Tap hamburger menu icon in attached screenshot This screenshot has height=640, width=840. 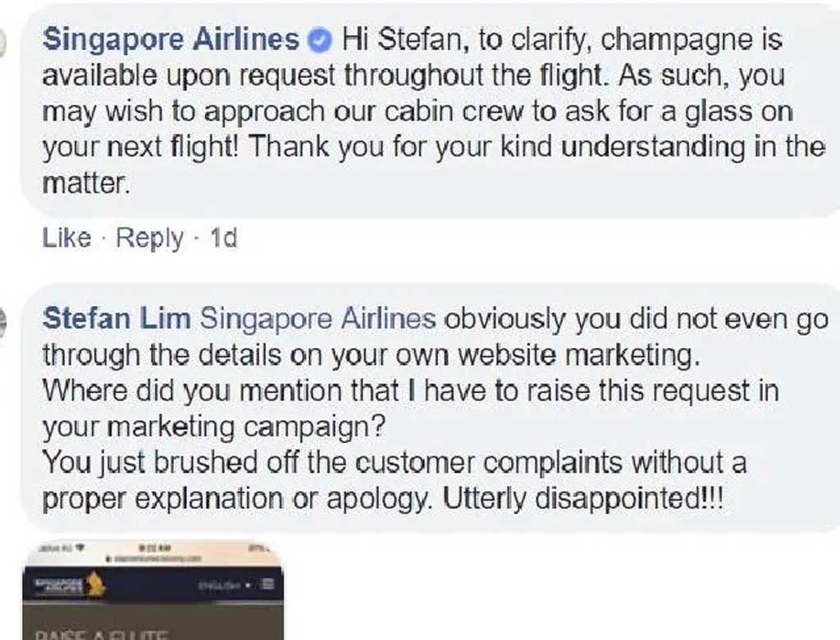tap(268, 583)
